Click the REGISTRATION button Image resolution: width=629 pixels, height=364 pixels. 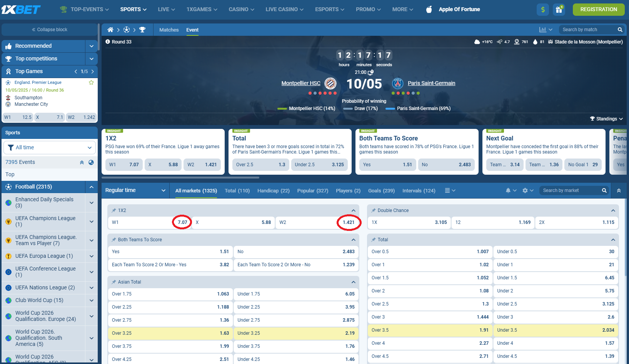(599, 10)
